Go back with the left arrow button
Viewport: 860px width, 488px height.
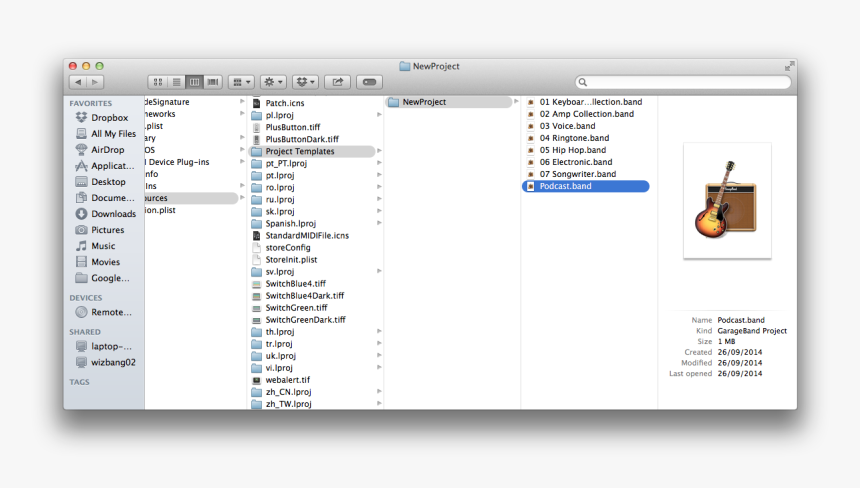coord(78,82)
